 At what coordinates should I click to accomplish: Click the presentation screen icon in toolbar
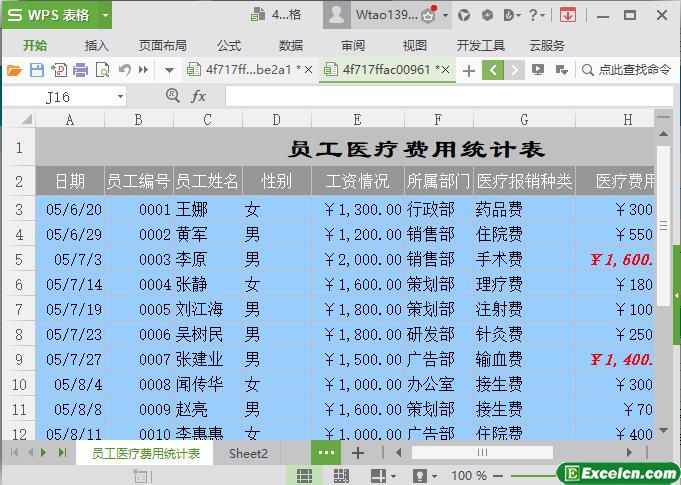(538, 70)
